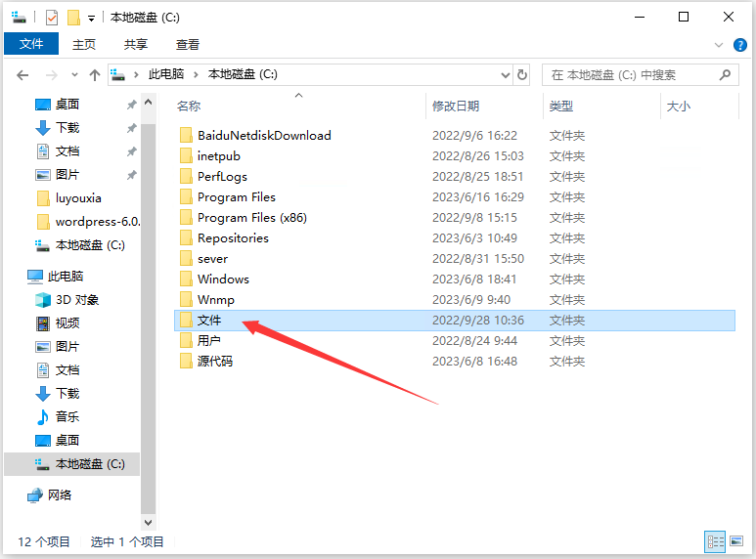Click the magnifier search icon
The width and height of the screenshot is (756, 559).
coord(725,74)
